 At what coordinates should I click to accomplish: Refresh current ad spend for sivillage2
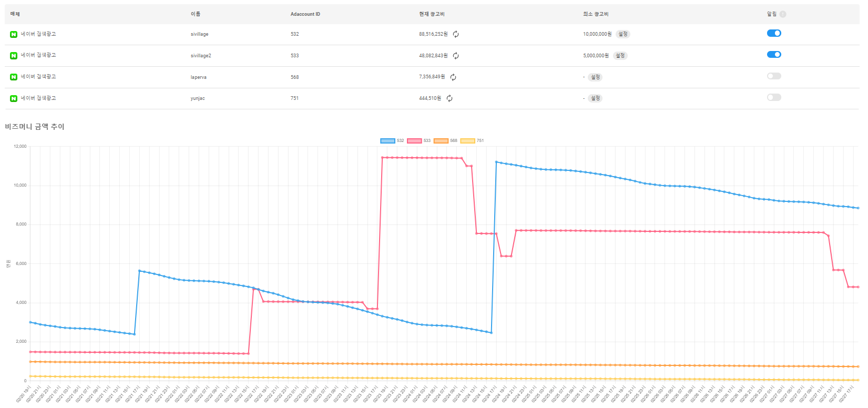[456, 56]
